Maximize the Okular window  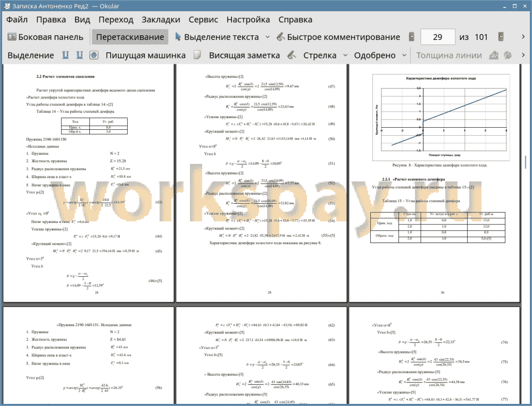tap(514, 6)
